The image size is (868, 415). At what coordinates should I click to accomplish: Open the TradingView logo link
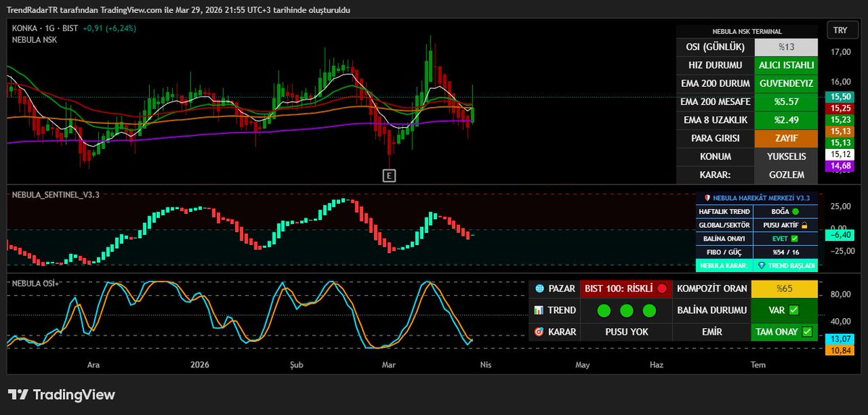61,395
